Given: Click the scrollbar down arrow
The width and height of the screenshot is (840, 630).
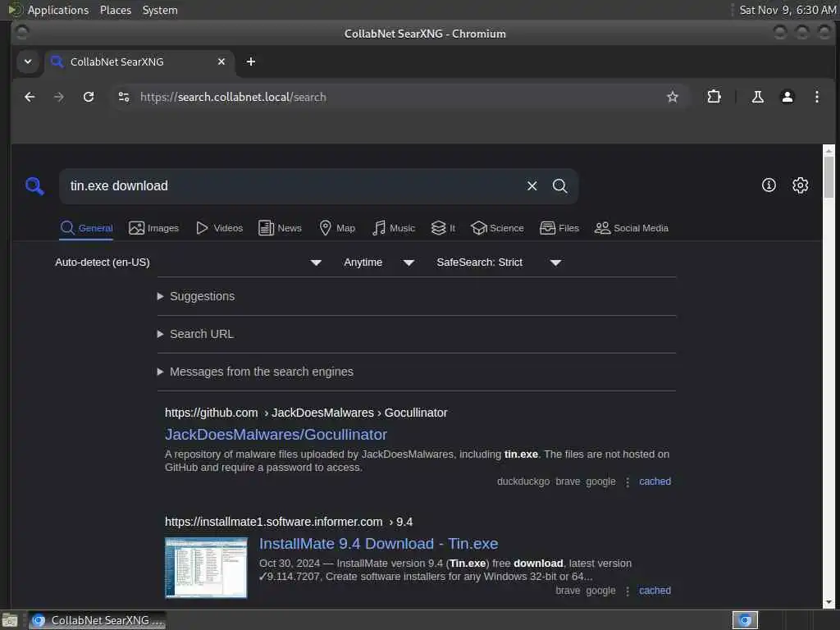Looking at the screenshot, I should pyautogui.click(x=829, y=603).
